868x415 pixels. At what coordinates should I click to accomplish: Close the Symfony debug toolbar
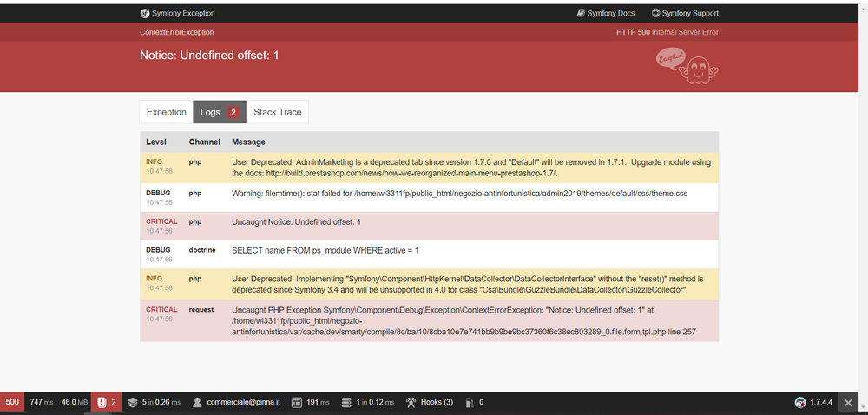coord(848,402)
